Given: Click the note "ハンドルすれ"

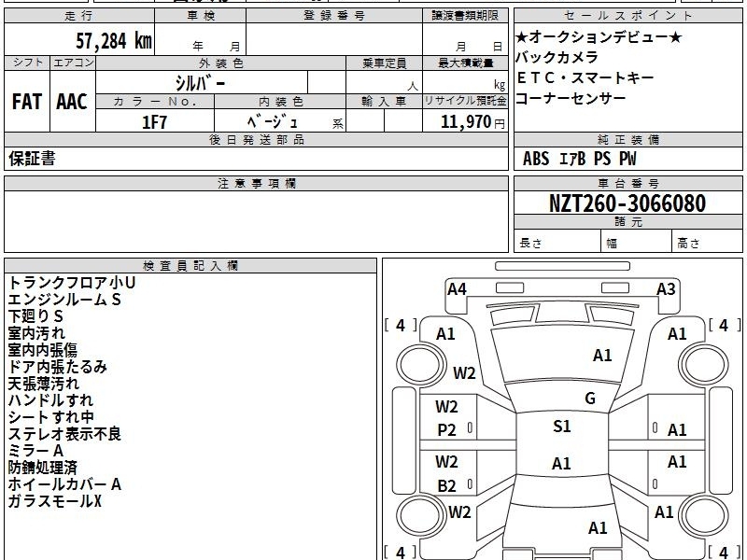Looking at the screenshot, I should pos(50,400).
